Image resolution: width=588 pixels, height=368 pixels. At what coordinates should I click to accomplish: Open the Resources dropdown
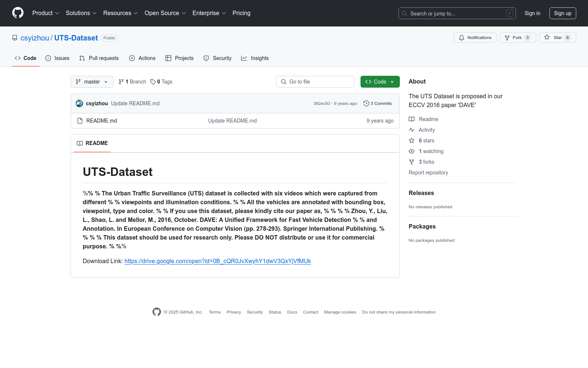[x=121, y=13]
